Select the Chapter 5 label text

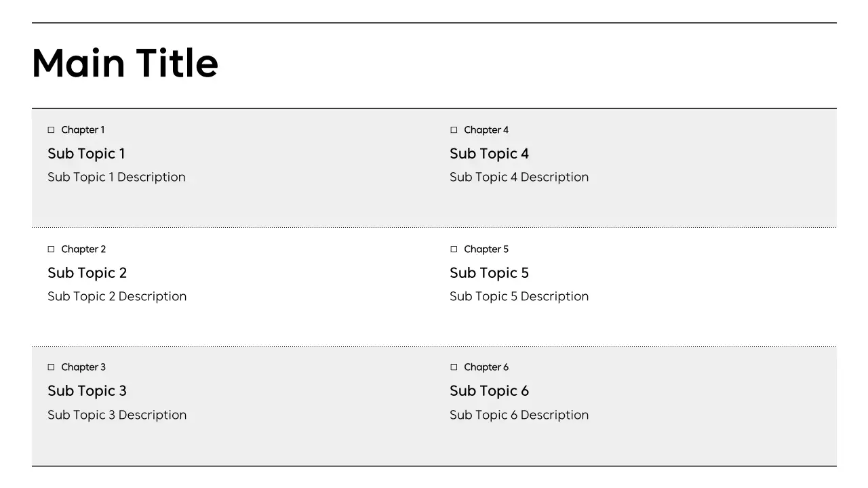point(486,249)
